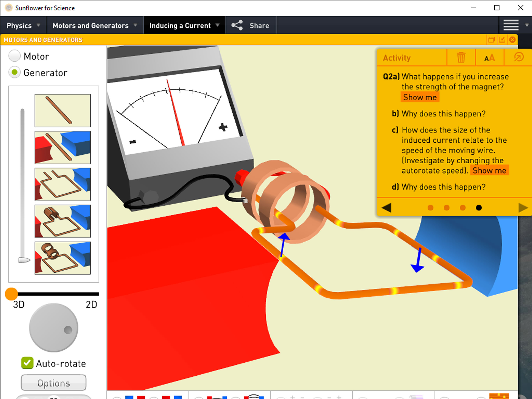Screen dimensions: 532x399
Task: Click the Activity tab title
Action: tap(397, 58)
